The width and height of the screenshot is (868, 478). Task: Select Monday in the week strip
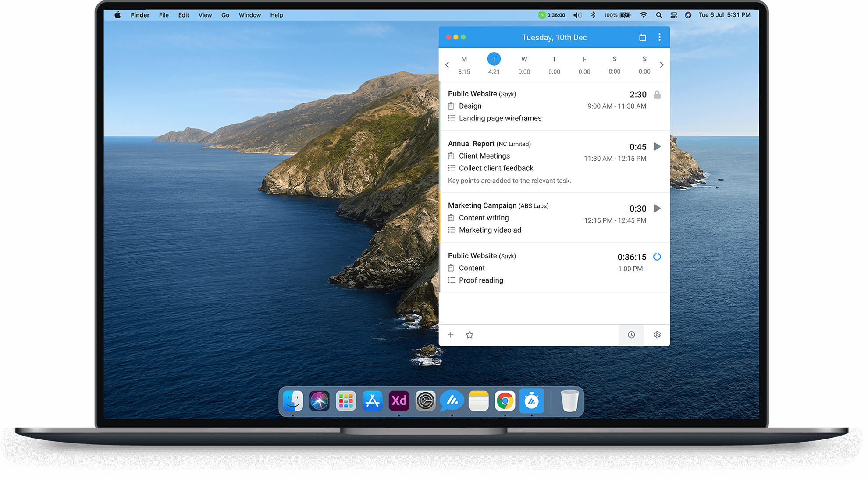464,59
